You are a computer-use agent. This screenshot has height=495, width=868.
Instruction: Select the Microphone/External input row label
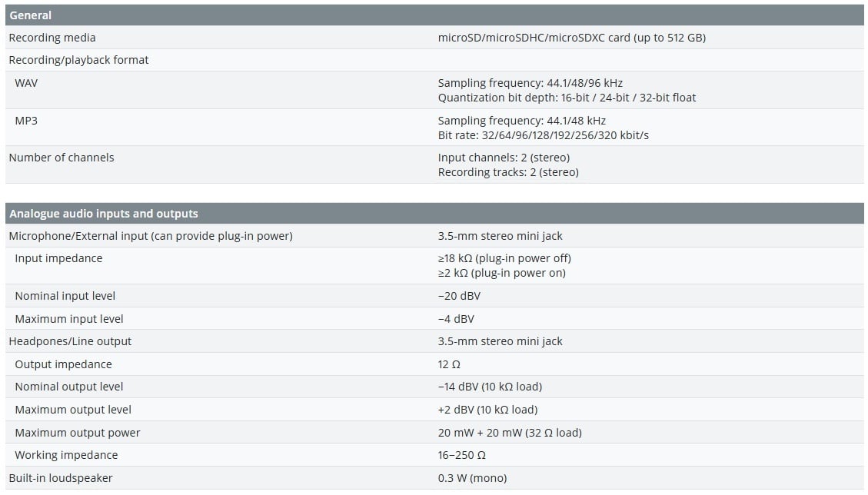151,236
